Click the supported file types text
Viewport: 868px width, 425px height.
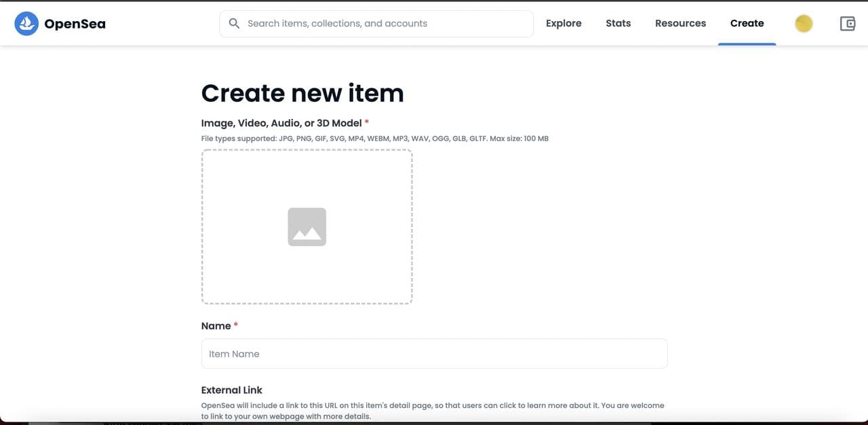click(x=374, y=138)
